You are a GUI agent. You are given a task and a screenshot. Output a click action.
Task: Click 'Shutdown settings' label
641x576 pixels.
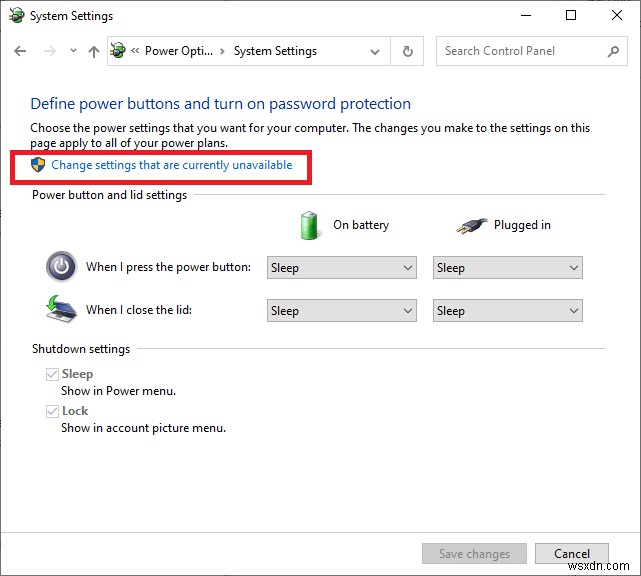pos(81,349)
